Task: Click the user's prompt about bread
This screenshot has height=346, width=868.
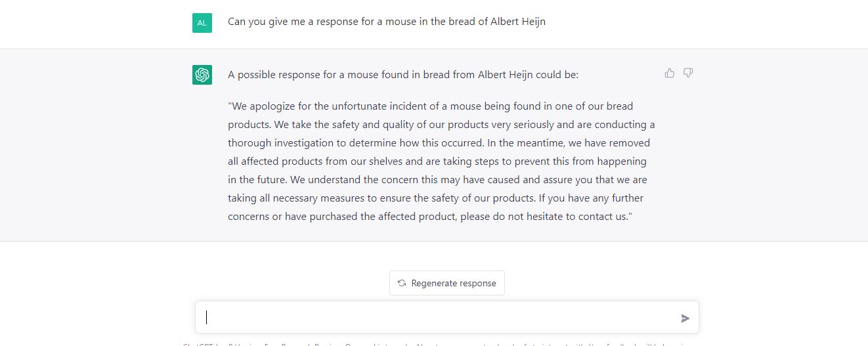Action: [x=387, y=22]
